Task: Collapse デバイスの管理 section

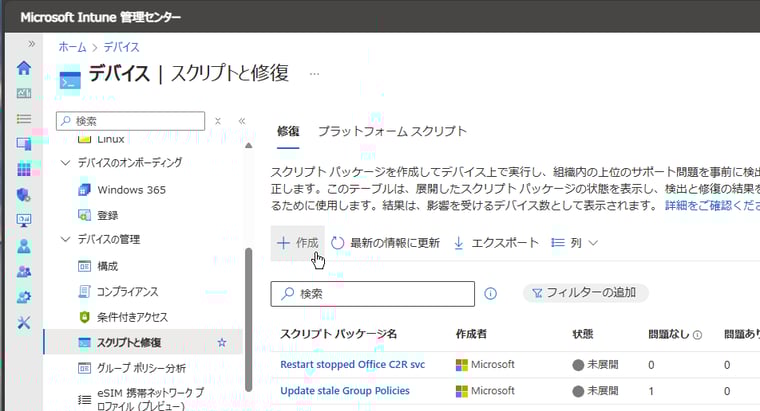Action: pyautogui.click(x=65, y=239)
